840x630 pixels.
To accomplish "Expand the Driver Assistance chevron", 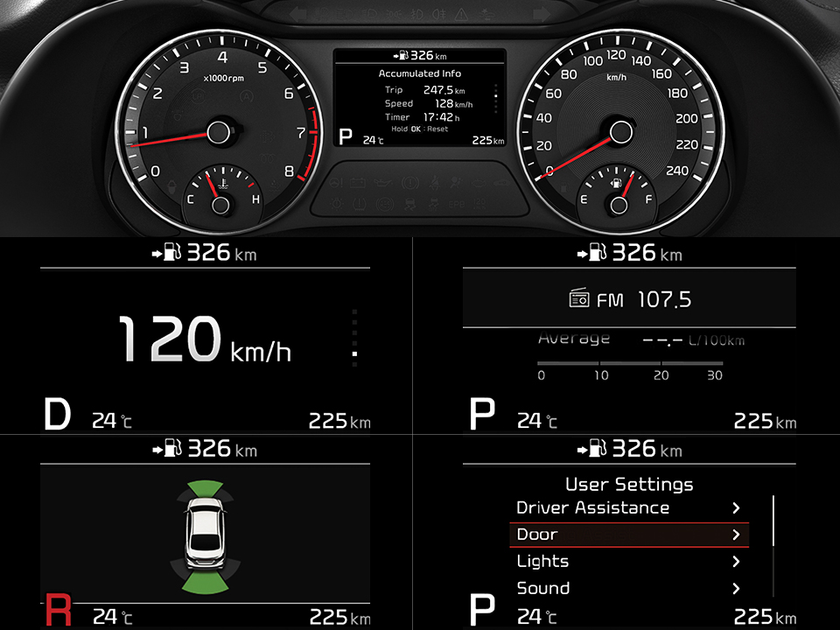I will [736, 508].
